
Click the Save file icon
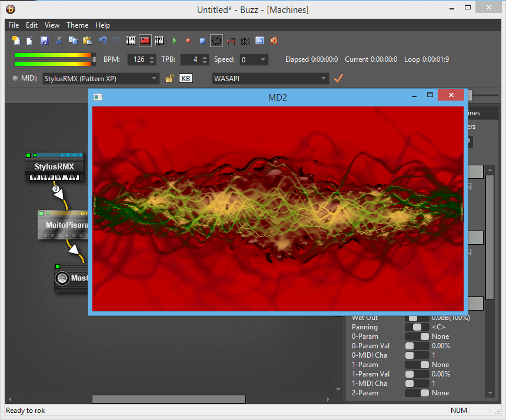(44, 41)
